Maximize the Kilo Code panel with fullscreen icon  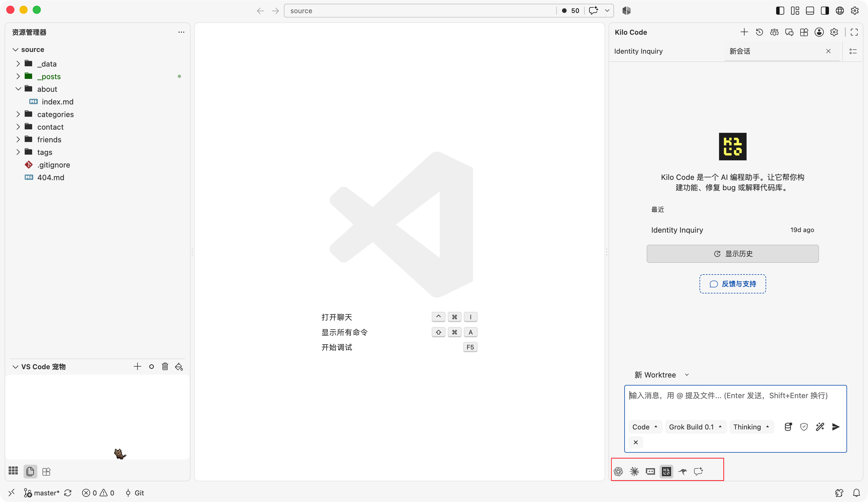point(854,32)
